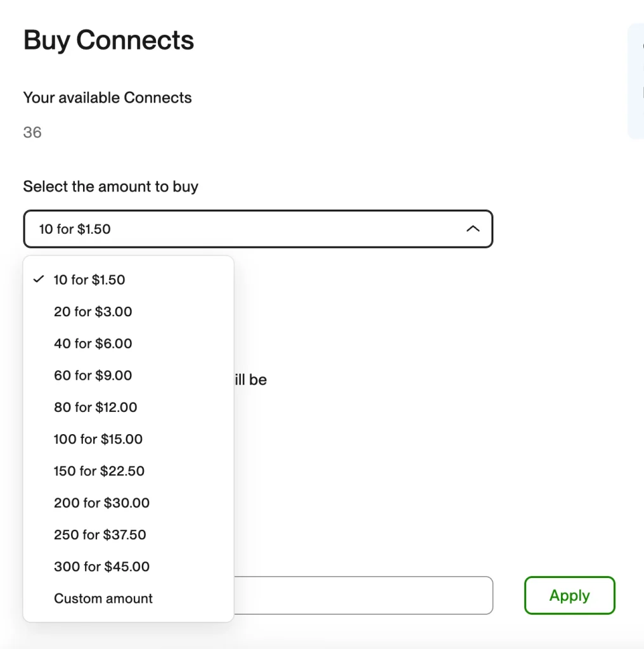Viewport: 644px width, 649px height.
Task: Choose 20 for $3.00 option
Action: coord(93,312)
